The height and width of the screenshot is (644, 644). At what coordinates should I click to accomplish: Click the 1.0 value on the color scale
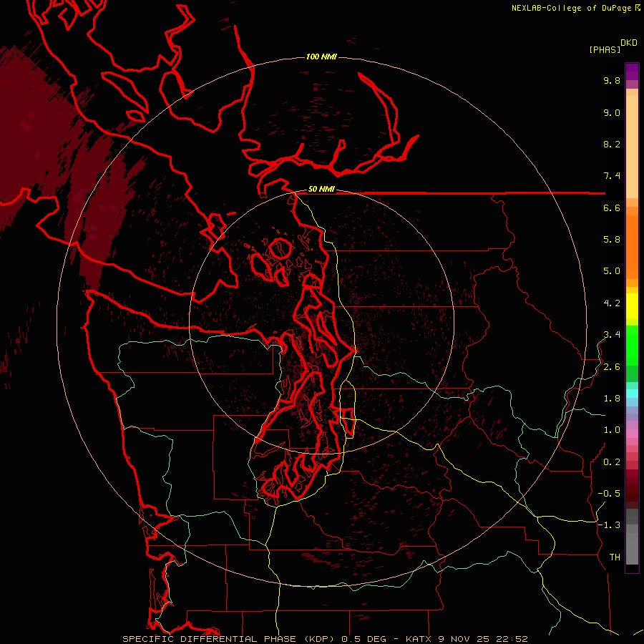(x=612, y=430)
